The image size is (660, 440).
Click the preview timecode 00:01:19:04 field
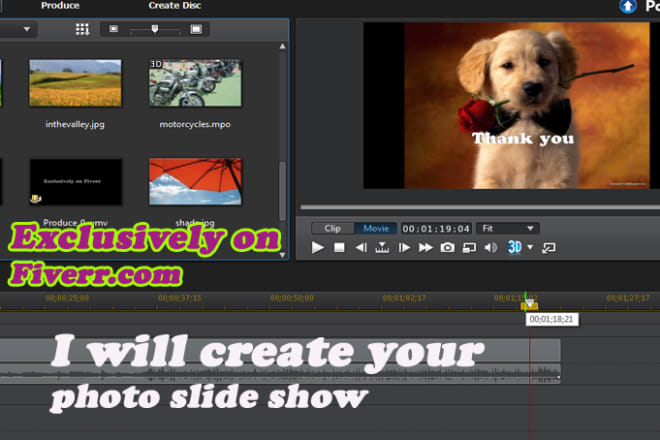436,229
